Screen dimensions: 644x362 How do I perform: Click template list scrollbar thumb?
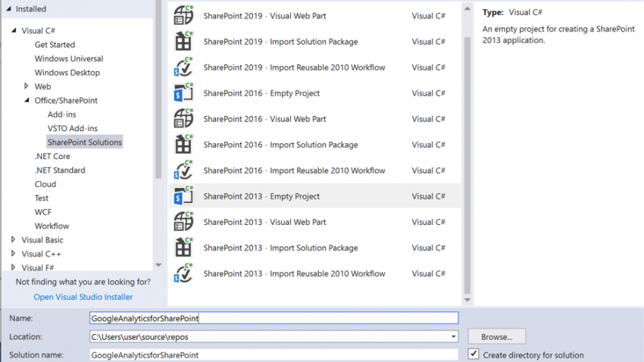pyautogui.click(x=467, y=165)
